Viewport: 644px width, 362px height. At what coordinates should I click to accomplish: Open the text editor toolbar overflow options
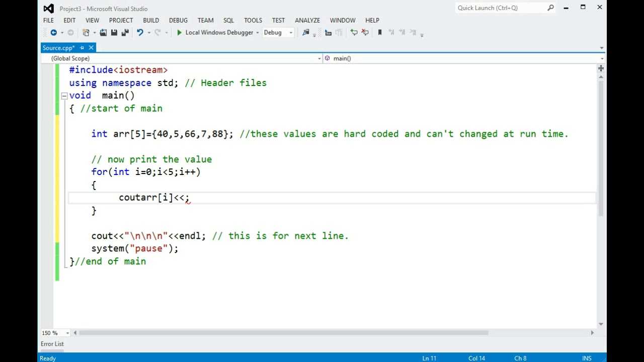pos(422,34)
